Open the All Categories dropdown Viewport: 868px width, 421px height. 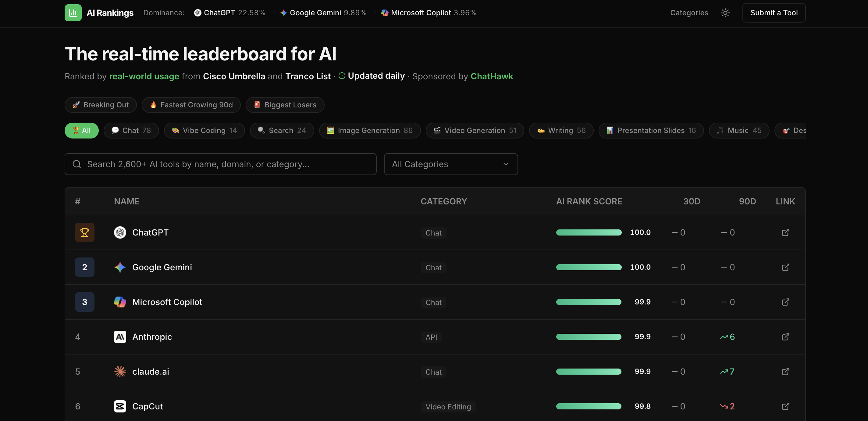click(x=451, y=164)
